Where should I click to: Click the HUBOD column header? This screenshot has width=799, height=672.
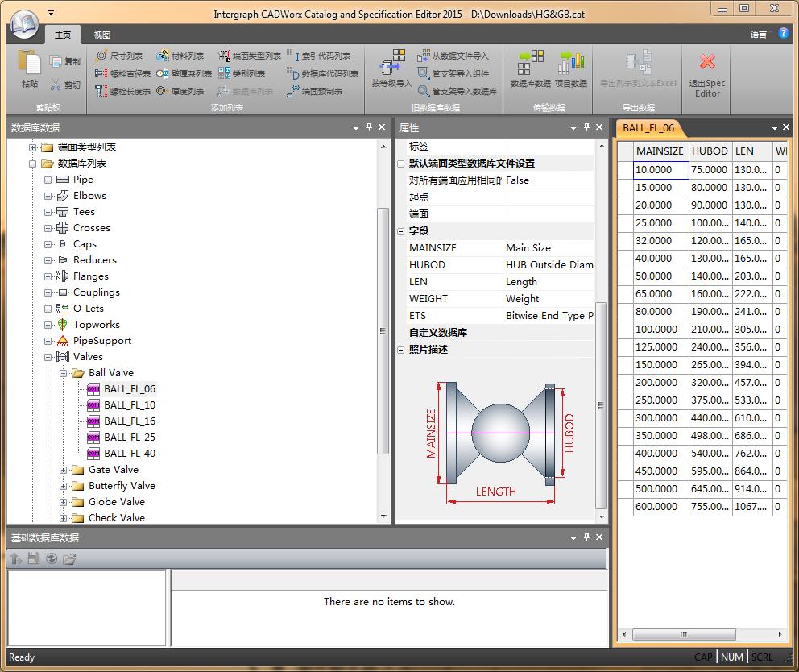tap(710, 151)
